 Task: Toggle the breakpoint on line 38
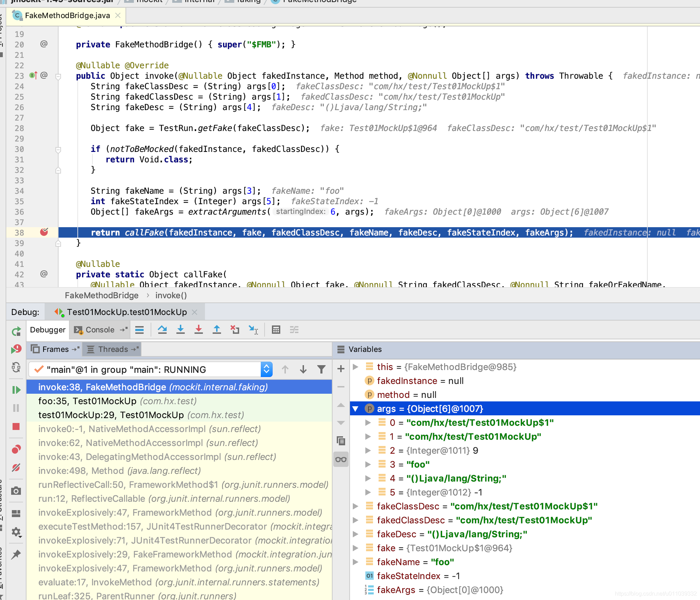pyautogui.click(x=44, y=232)
